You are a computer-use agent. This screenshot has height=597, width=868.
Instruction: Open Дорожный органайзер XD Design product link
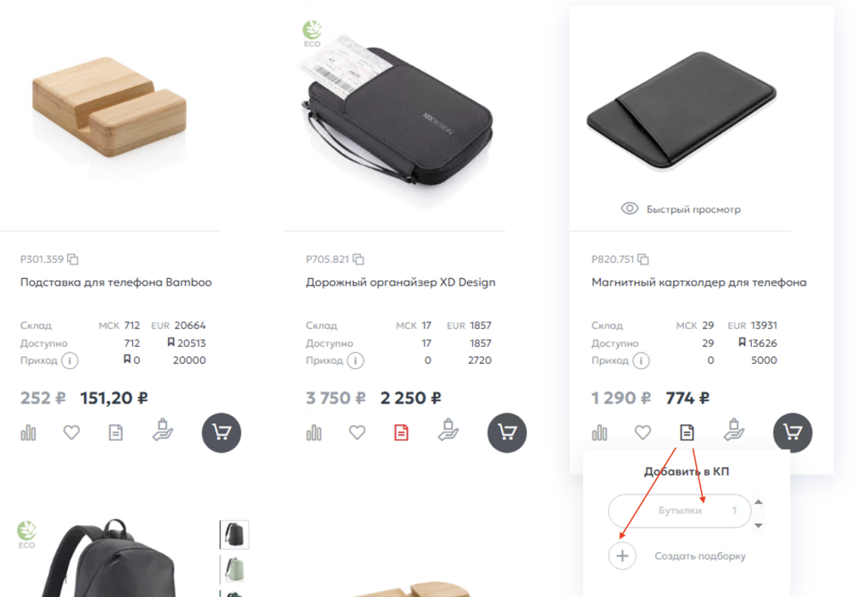point(401,282)
